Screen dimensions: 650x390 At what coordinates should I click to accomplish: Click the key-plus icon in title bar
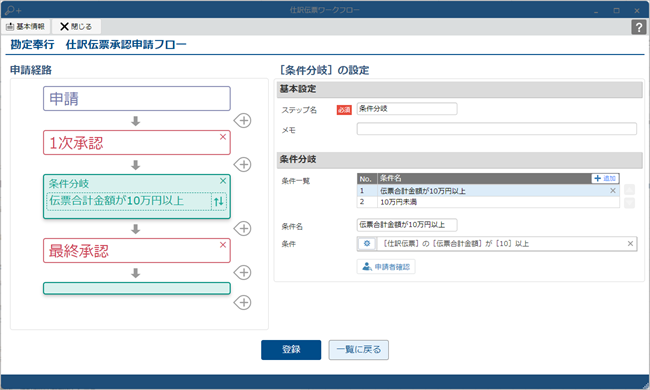coord(13,10)
